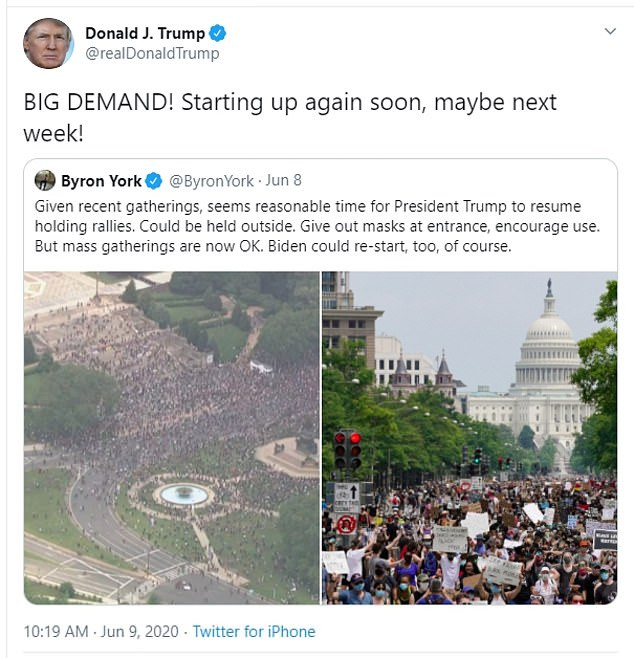Click the @ByronYork handle
634x658 pixels.
(211, 181)
